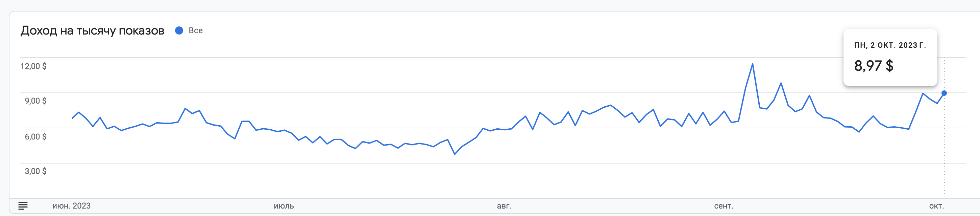Select the июль month label
The width and height of the screenshot is (980, 216).
tap(284, 206)
